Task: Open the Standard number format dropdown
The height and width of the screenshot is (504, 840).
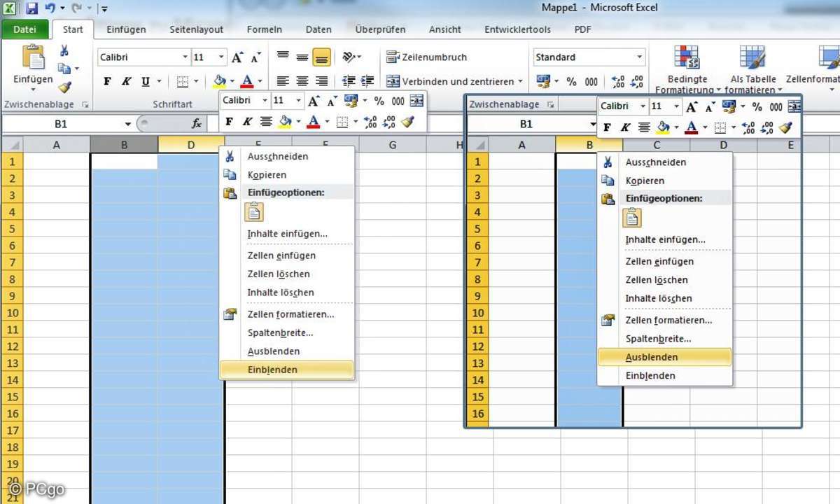Action: 639,57
